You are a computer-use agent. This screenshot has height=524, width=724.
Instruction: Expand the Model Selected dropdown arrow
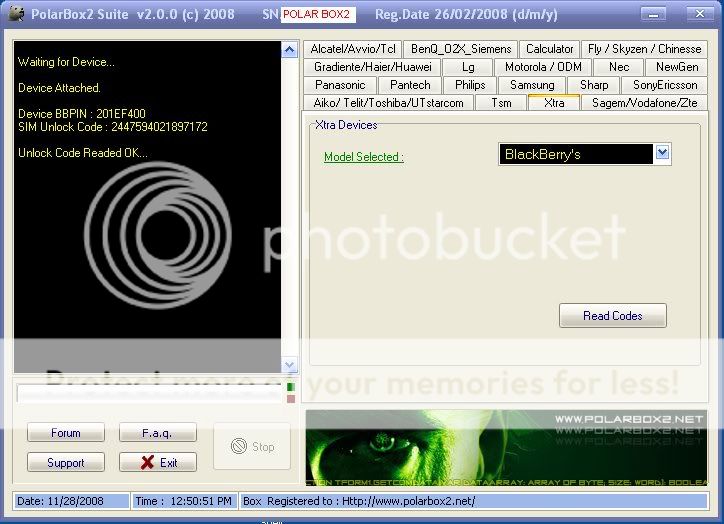pyautogui.click(x=662, y=153)
